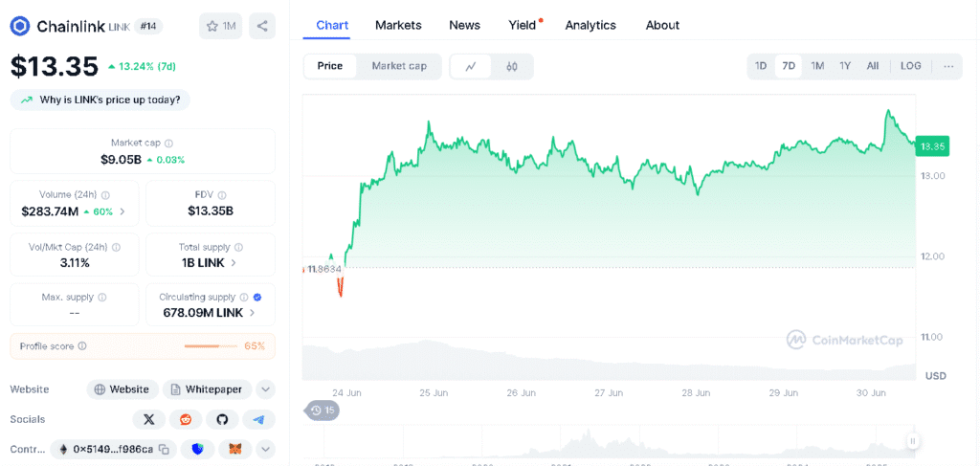Click the verified badge beside Circulating supply

coord(257,298)
